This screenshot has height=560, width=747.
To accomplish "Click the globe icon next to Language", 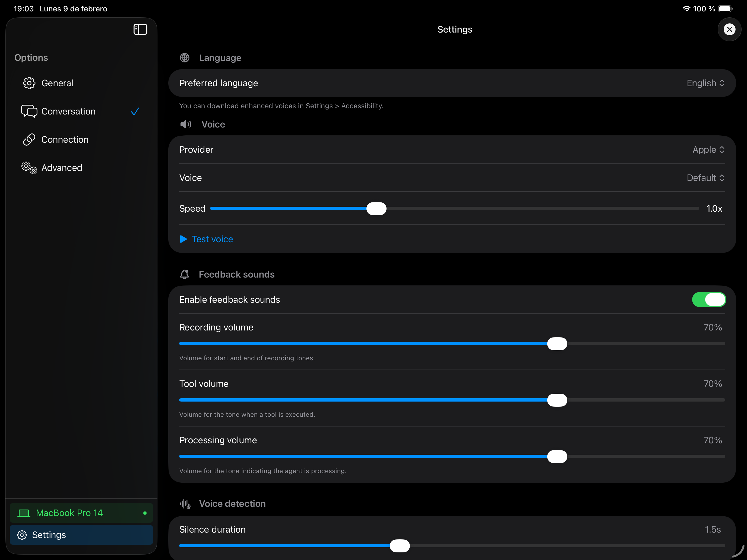I will coord(185,58).
